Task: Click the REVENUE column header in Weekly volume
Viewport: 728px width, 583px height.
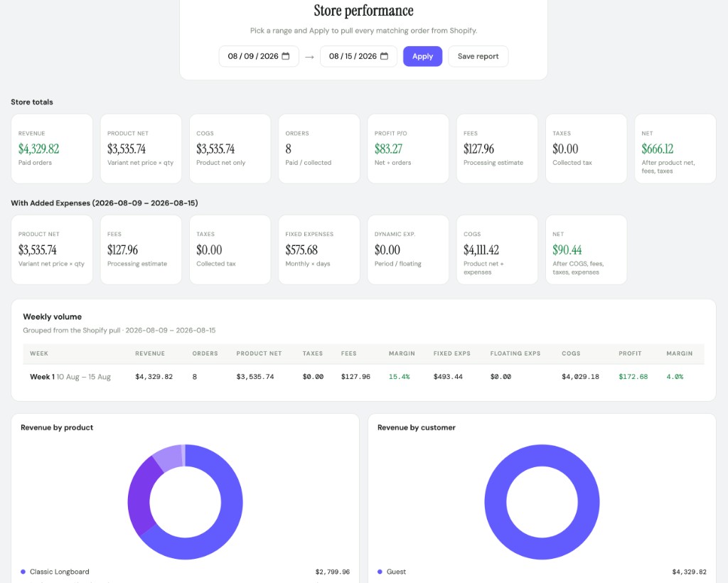Action: pos(150,353)
